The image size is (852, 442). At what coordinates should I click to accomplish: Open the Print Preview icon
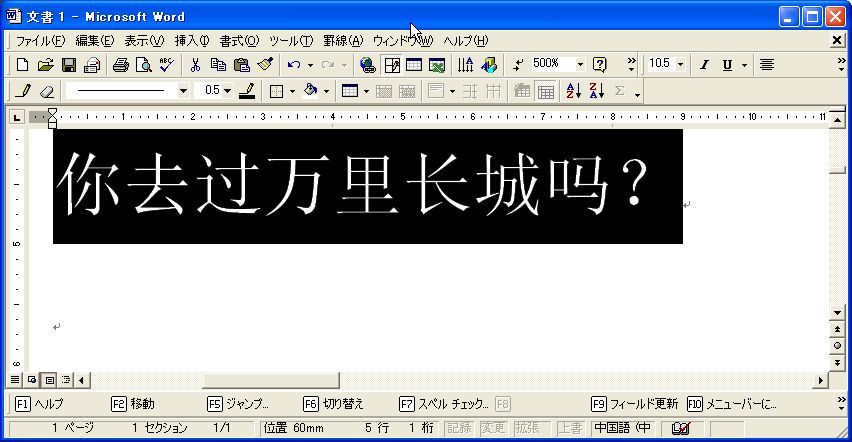pyautogui.click(x=143, y=65)
